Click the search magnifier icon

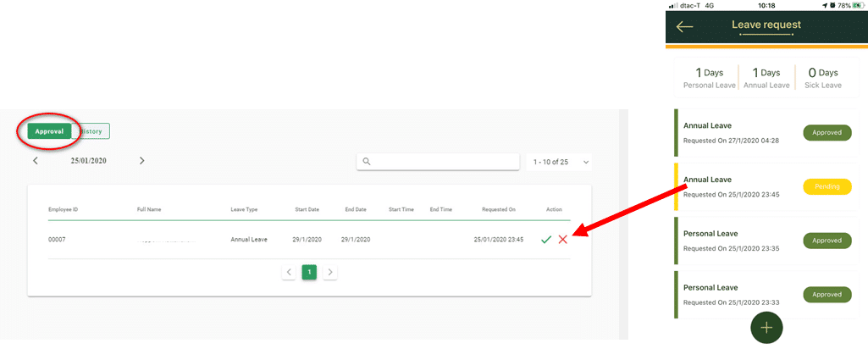[x=367, y=161]
